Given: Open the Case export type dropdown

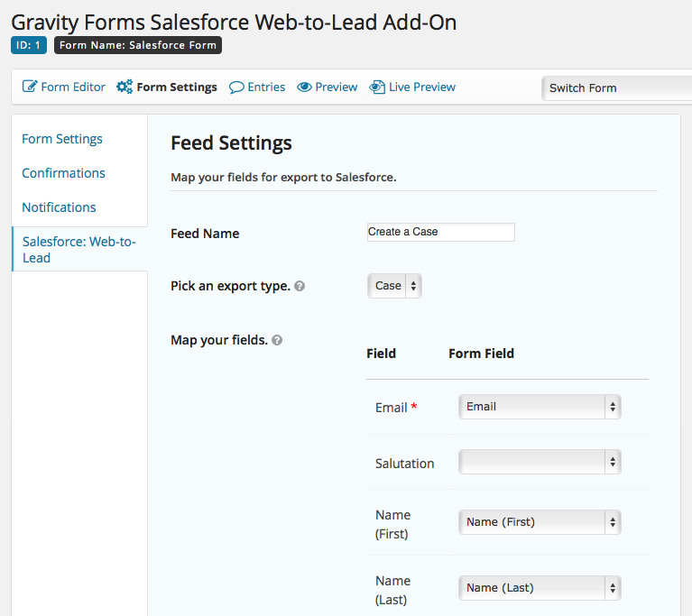Looking at the screenshot, I should pyautogui.click(x=394, y=286).
